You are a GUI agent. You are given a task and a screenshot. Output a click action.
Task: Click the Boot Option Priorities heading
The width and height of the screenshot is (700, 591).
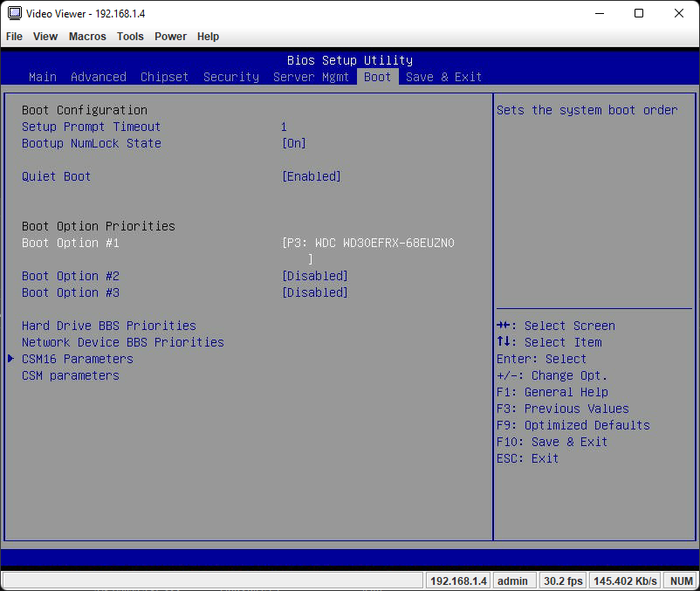[99, 226]
